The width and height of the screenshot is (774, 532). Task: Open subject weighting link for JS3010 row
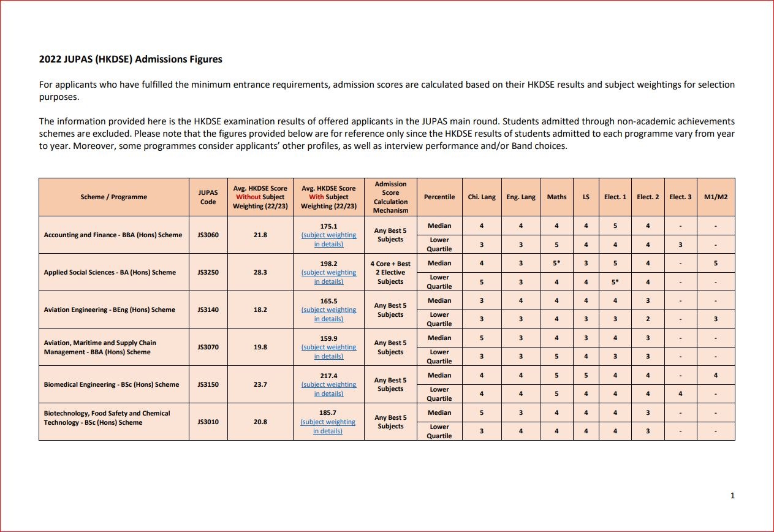point(328,427)
